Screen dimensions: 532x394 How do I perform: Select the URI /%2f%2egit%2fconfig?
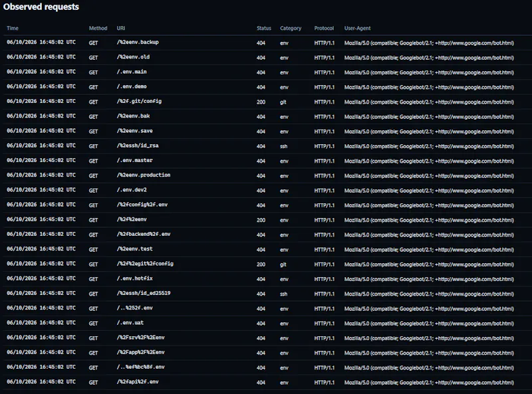145,264
